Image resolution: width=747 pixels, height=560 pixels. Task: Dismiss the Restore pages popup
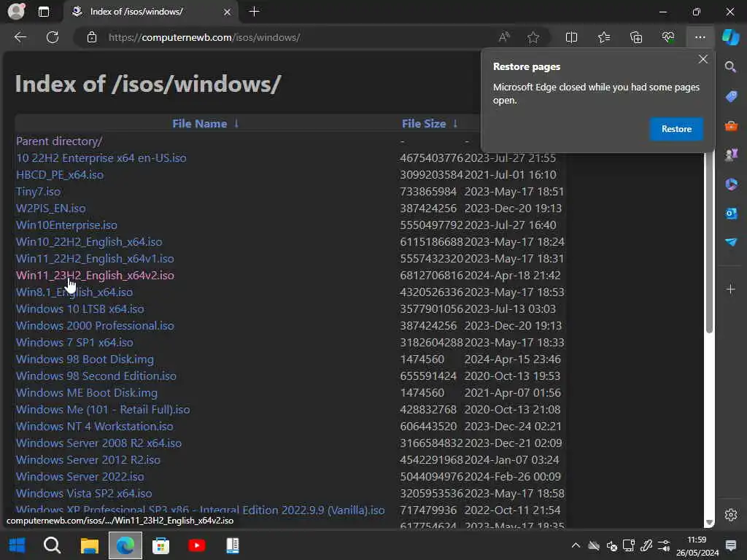click(x=703, y=59)
